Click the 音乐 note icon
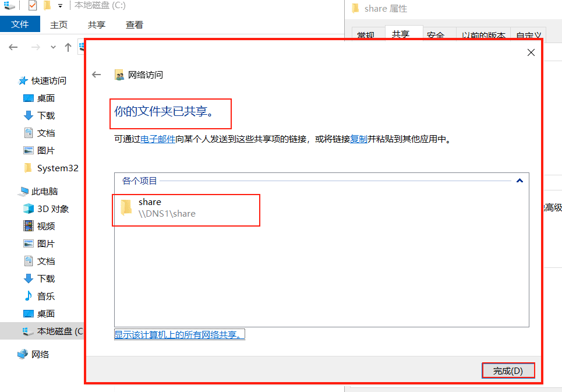This screenshot has width=562, height=392. coord(29,296)
